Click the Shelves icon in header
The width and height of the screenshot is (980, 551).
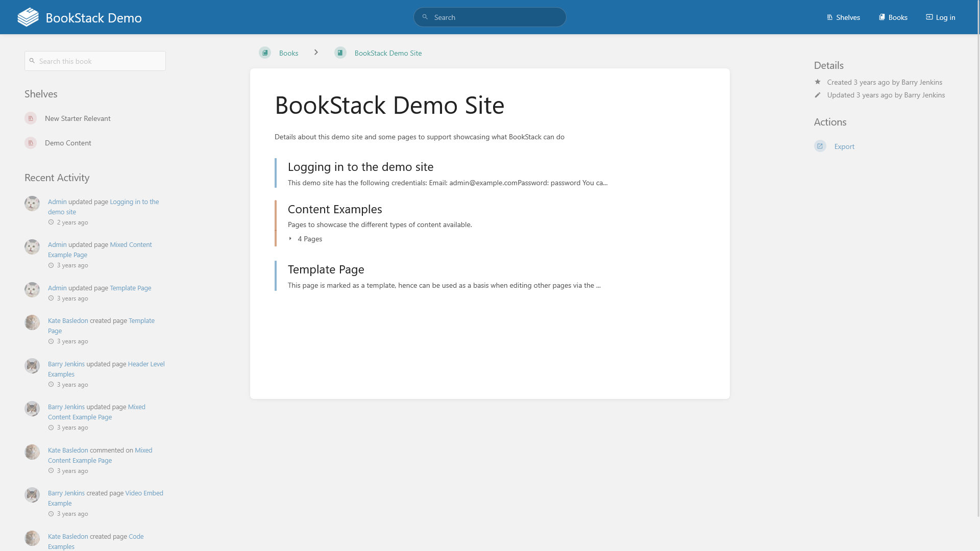coord(830,17)
